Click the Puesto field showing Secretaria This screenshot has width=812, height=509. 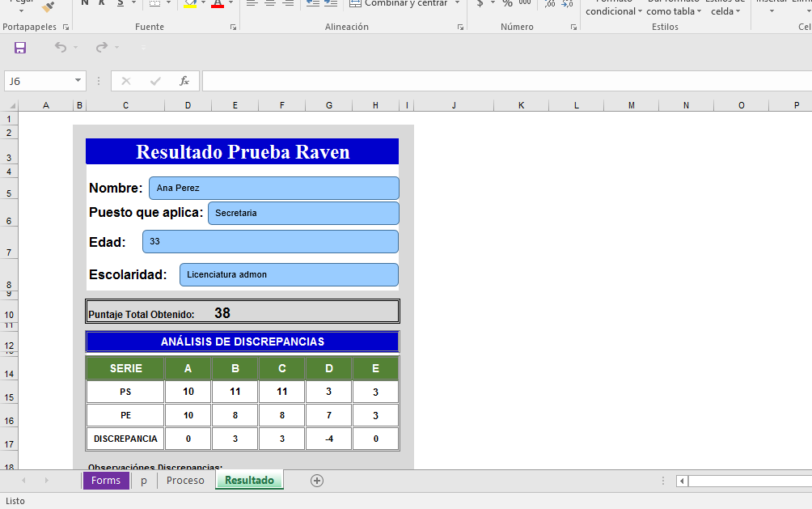(303, 213)
